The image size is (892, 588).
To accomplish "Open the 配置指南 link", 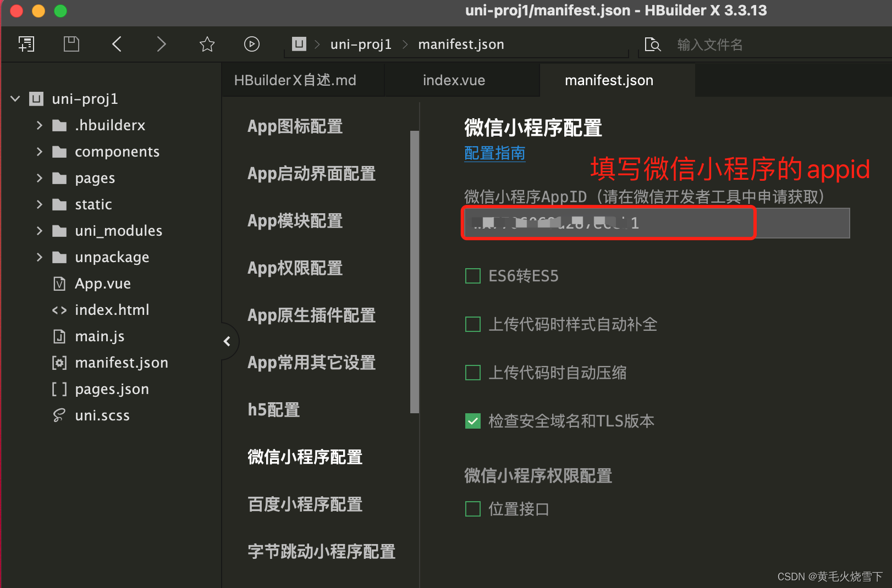I will (494, 153).
